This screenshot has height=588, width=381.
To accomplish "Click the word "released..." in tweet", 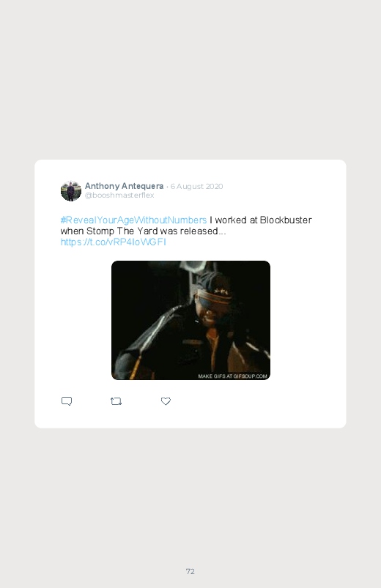I will [203, 231].
